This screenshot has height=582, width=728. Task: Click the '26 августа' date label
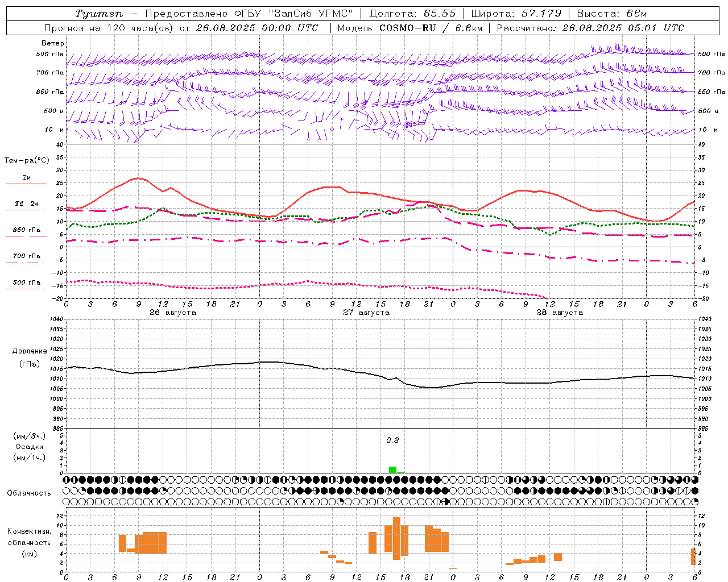[173, 313]
